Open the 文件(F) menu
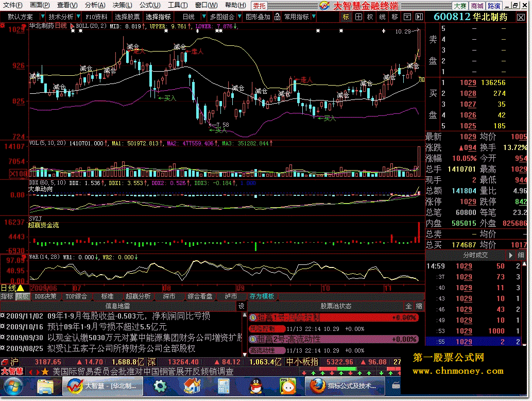Viewport: 532px width, 401px height. [x=12, y=5]
